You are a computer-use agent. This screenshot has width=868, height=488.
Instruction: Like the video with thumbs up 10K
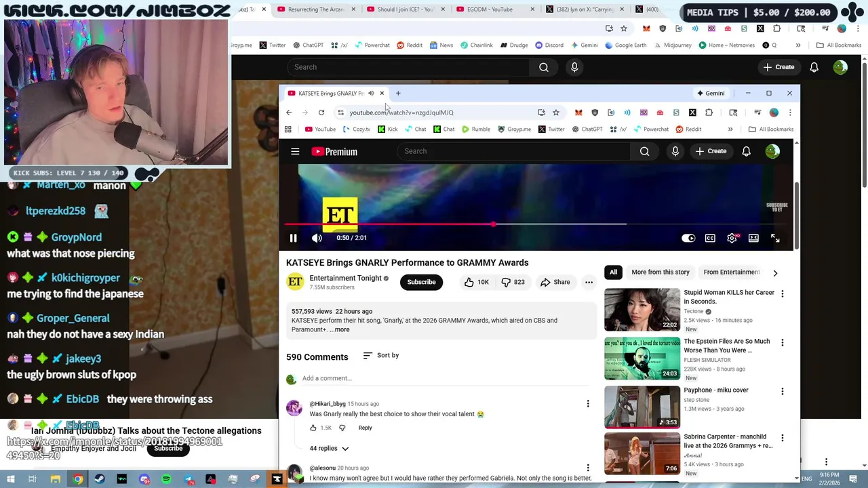(x=477, y=282)
